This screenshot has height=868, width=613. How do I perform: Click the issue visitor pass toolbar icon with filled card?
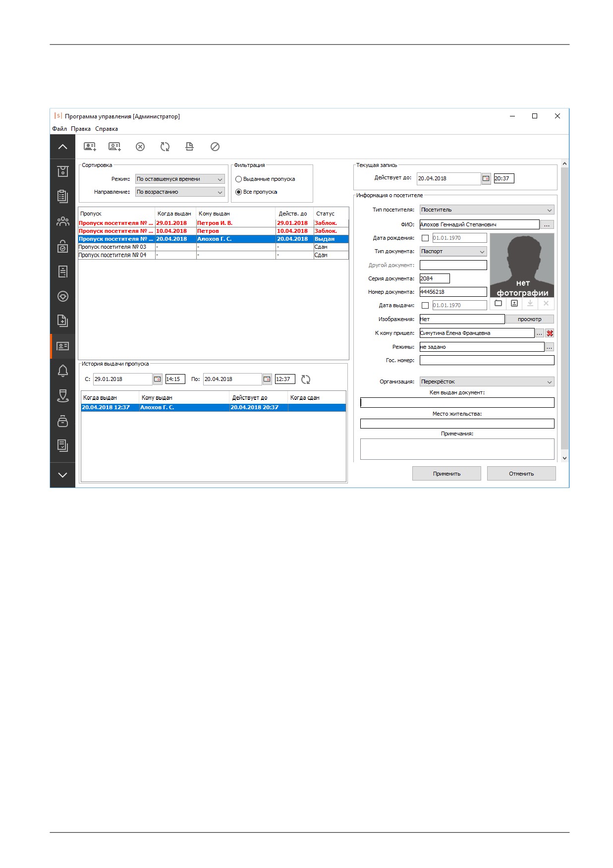pyautogui.click(x=90, y=147)
